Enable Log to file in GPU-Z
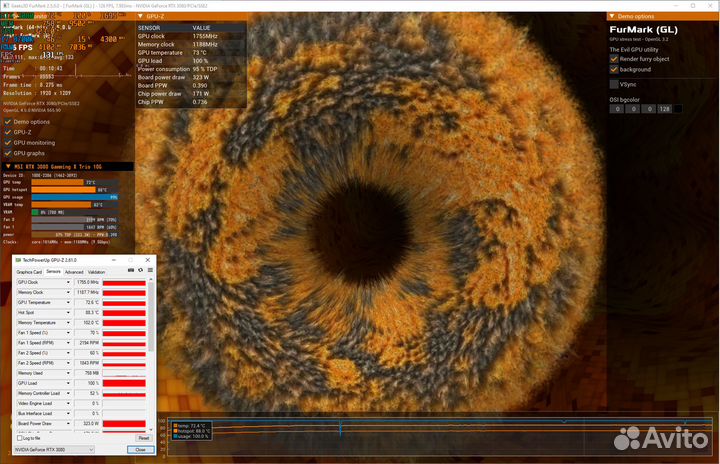Image resolution: width=720 pixels, height=464 pixels. pyautogui.click(x=20, y=438)
